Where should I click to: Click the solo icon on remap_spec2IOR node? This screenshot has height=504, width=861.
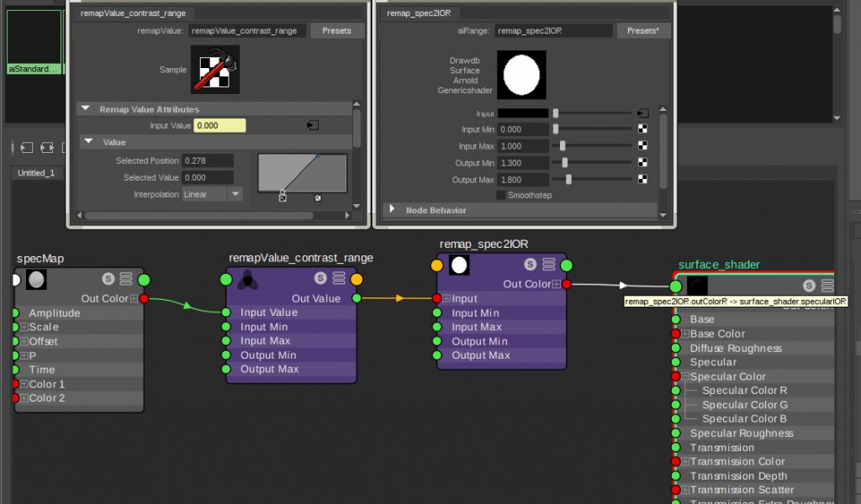tap(531, 265)
